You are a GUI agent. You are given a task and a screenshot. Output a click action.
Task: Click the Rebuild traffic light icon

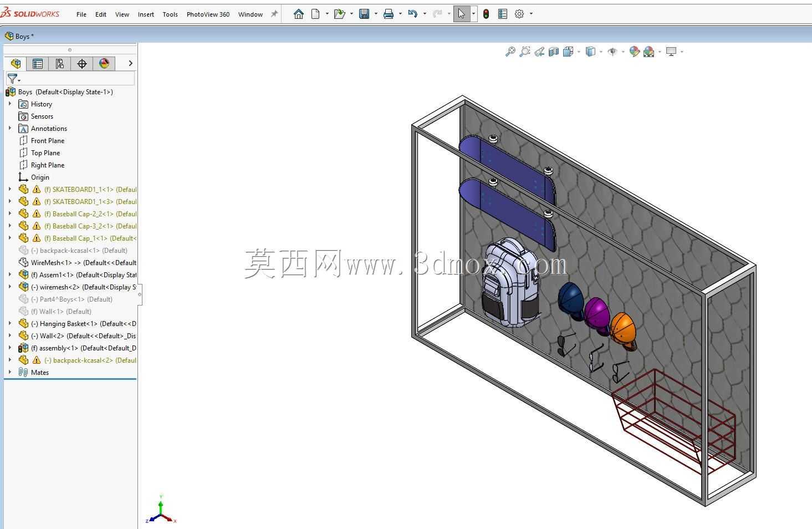486,14
